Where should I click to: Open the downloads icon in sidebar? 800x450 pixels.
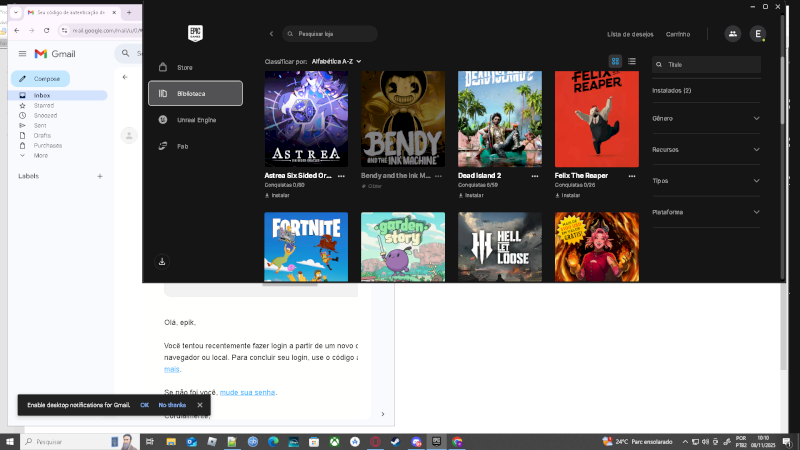162,261
